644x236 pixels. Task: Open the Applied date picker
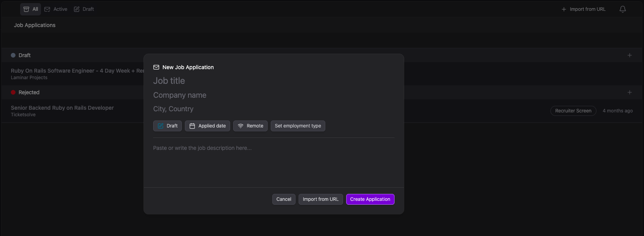pyautogui.click(x=207, y=126)
